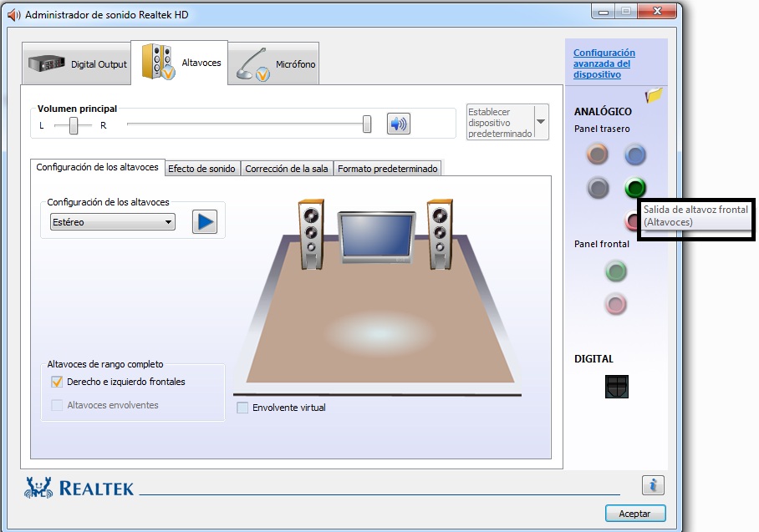759x532 pixels.
Task: Play the speaker test sound
Action: click(x=205, y=222)
